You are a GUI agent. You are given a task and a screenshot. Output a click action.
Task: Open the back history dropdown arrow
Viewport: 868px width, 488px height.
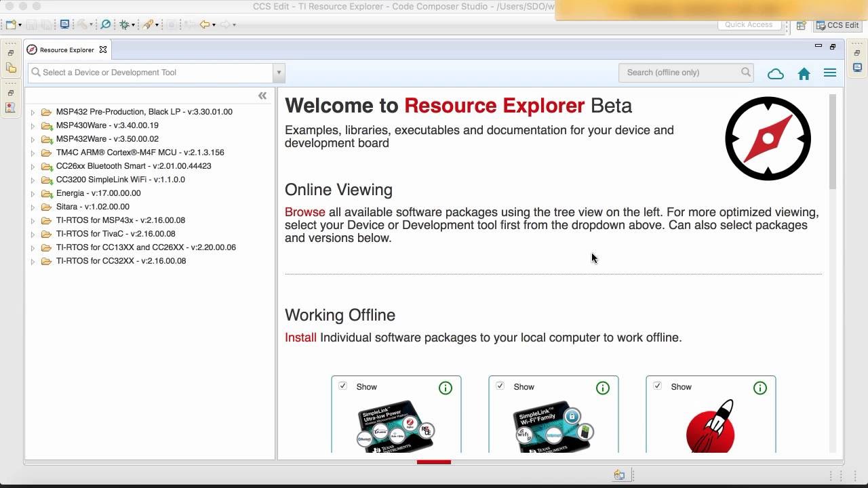[214, 25]
